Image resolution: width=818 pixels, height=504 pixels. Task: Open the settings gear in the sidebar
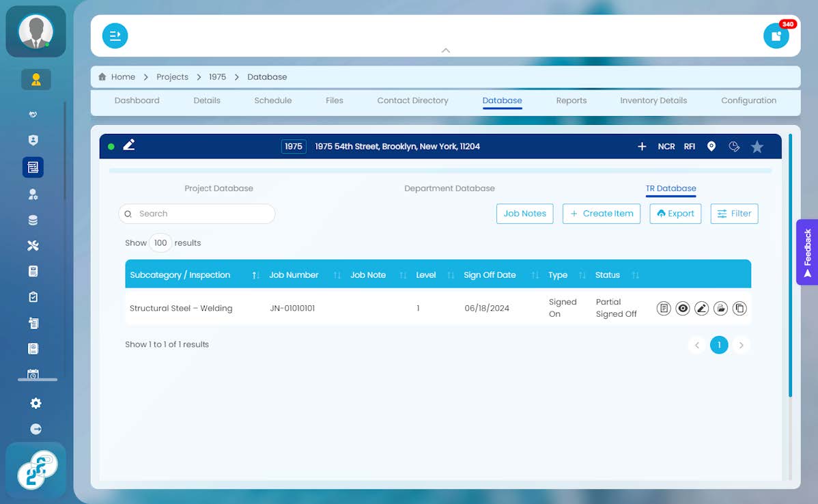(x=36, y=404)
